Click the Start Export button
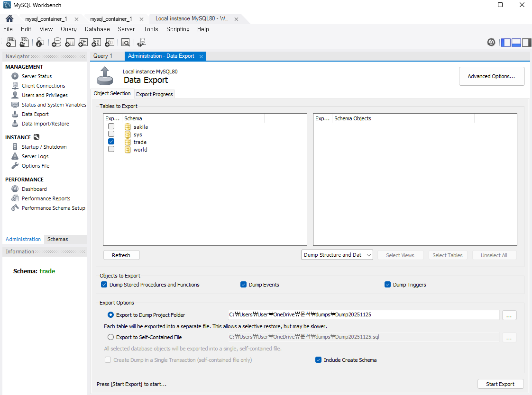The height and width of the screenshot is (395, 532). [x=500, y=384]
